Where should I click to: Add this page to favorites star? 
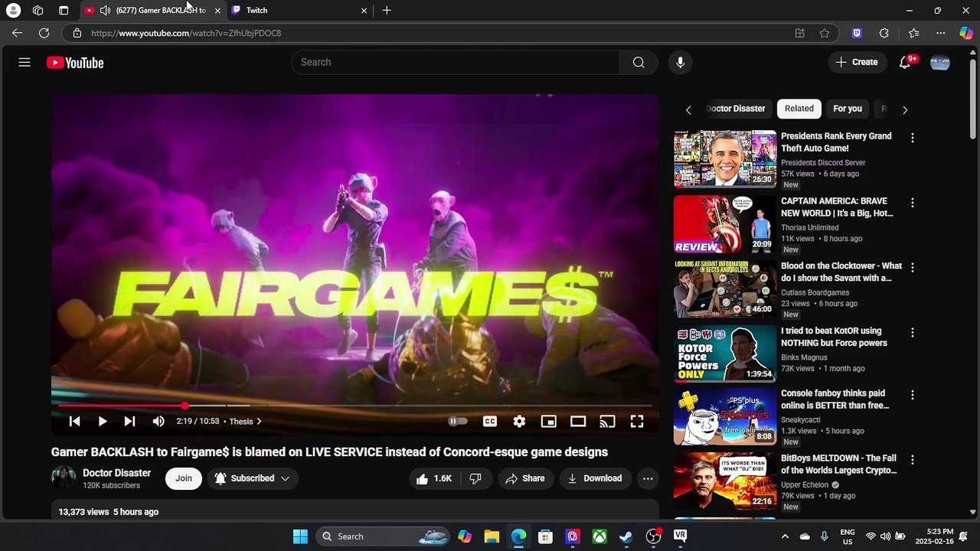coord(824,33)
